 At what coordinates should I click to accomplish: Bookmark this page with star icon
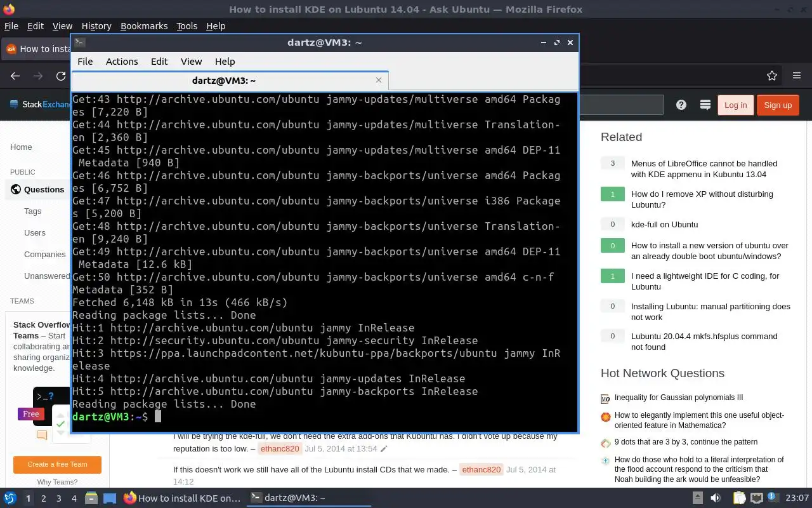pyautogui.click(x=772, y=76)
